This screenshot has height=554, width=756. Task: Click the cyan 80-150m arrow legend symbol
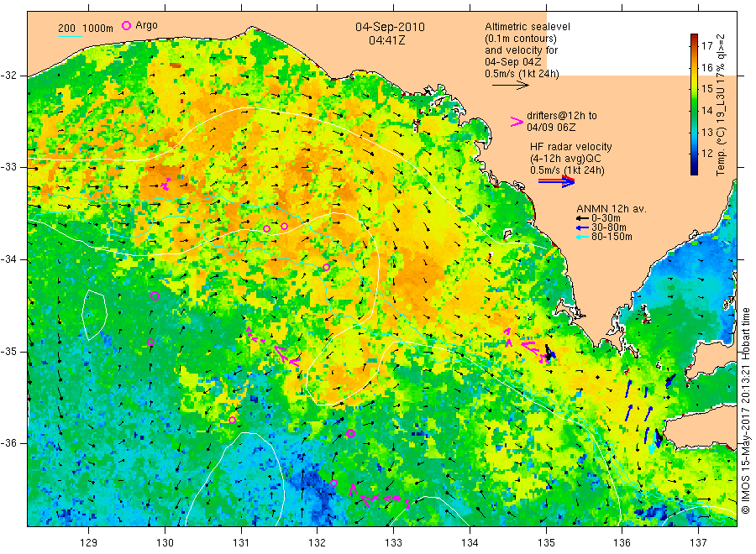click(582, 237)
